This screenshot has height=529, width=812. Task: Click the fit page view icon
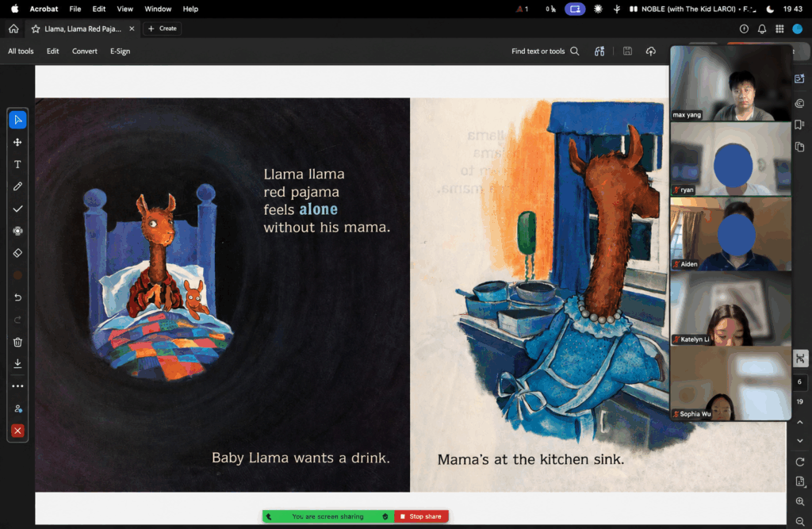(800, 358)
